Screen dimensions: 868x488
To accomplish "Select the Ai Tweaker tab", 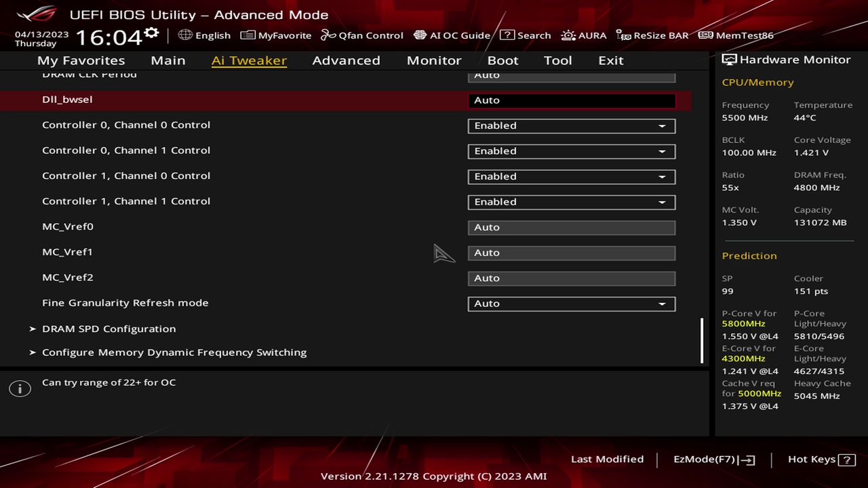I will [249, 60].
